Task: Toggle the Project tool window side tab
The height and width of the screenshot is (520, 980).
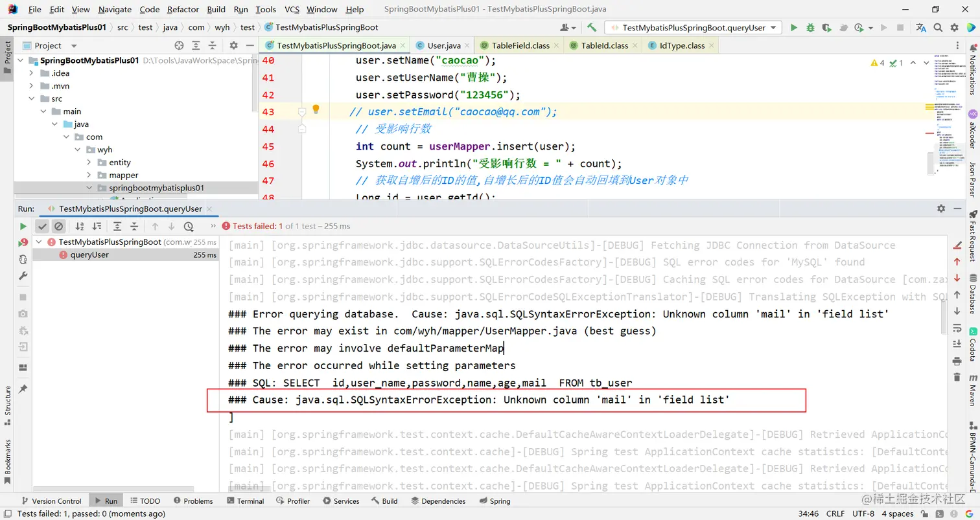Action: click(8, 60)
